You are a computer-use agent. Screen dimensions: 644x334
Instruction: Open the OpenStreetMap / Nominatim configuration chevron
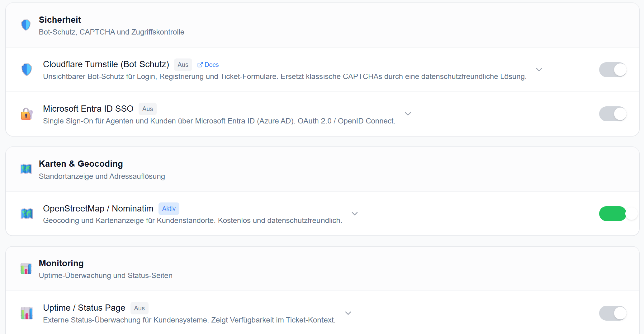coord(354,214)
